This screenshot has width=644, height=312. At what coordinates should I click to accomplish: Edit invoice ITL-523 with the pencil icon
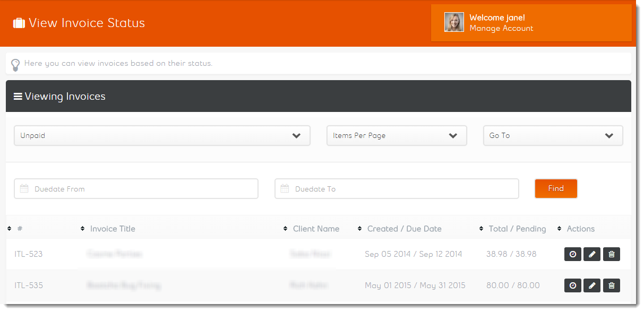click(592, 254)
